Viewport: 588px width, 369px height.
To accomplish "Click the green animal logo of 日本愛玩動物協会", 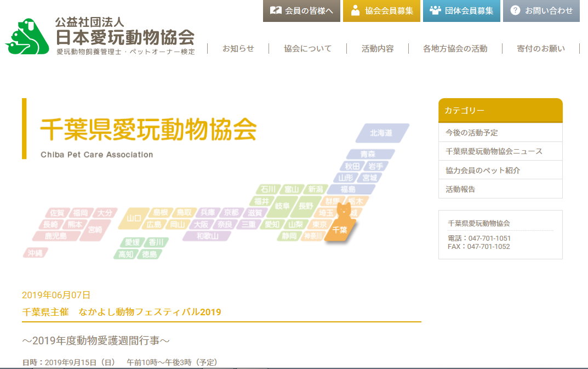I will (x=27, y=36).
